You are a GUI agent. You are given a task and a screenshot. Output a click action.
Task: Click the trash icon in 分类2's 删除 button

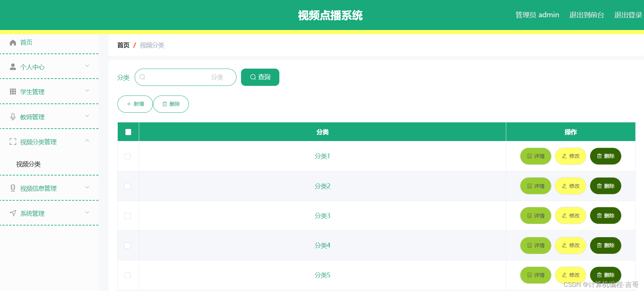(599, 186)
